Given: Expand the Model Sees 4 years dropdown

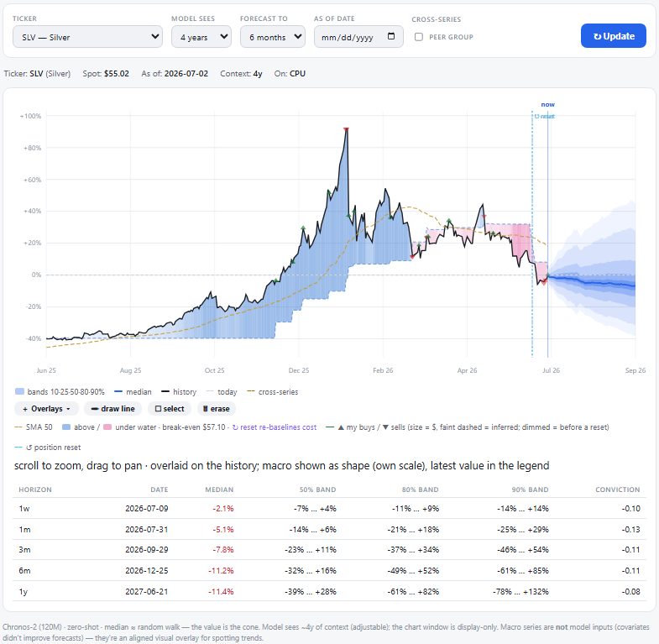Looking at the screenshot, I should coord(201,37).
